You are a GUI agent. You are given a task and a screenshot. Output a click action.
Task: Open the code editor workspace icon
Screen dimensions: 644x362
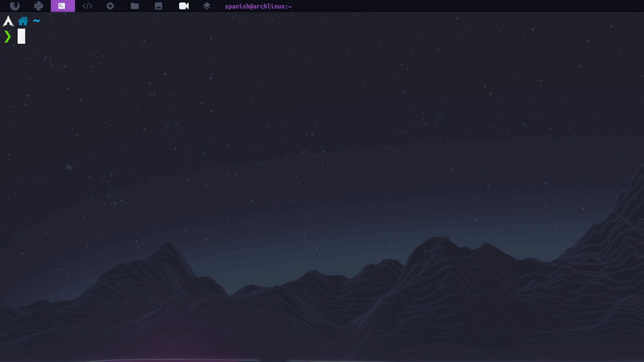(x=87, y=6)
